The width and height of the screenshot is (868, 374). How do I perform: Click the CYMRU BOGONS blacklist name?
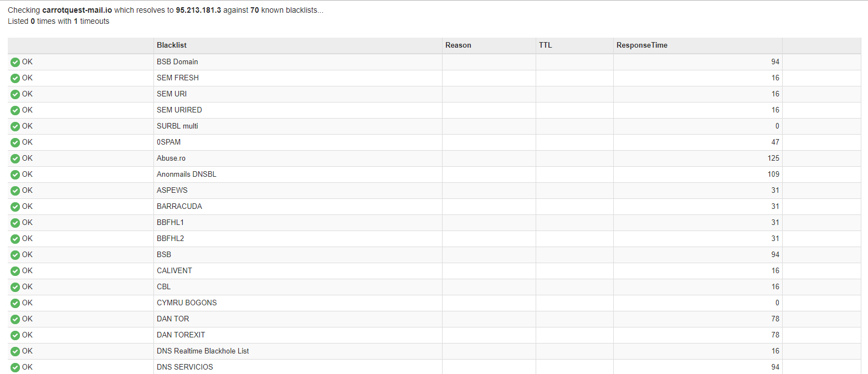tap(187, 303)
